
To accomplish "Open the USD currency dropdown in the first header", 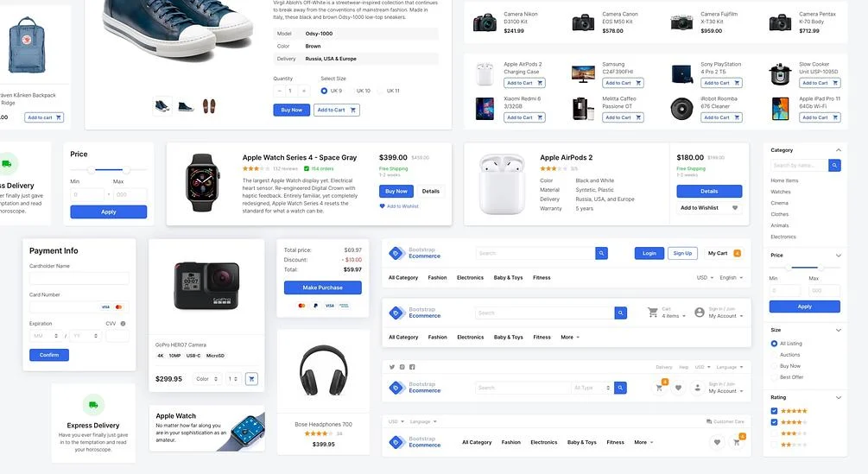I will [x=705, y=278].
